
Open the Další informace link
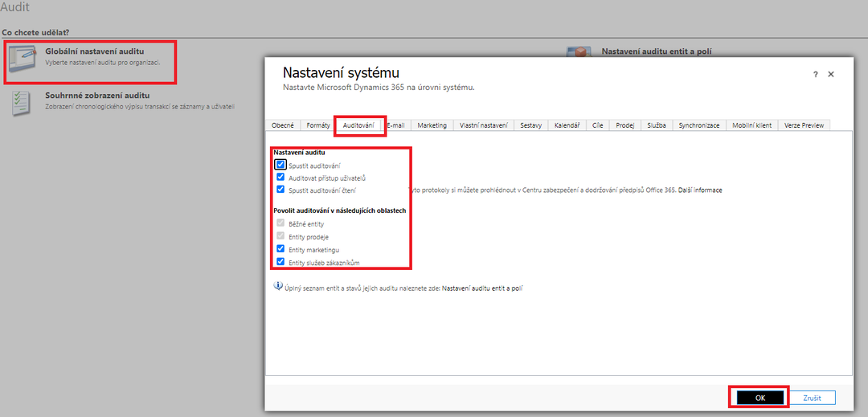(x=700, y=190)
